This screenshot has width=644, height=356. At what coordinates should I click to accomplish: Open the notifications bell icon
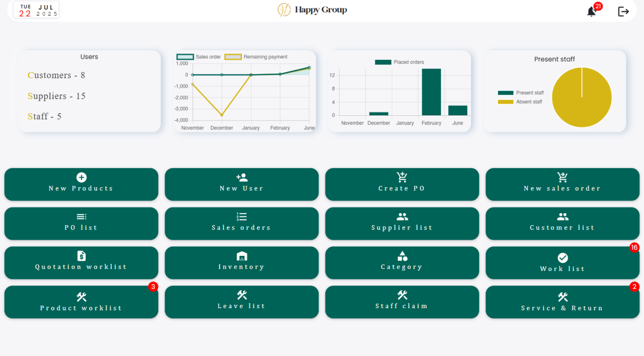pyautogui.click(x=591, y=12)
